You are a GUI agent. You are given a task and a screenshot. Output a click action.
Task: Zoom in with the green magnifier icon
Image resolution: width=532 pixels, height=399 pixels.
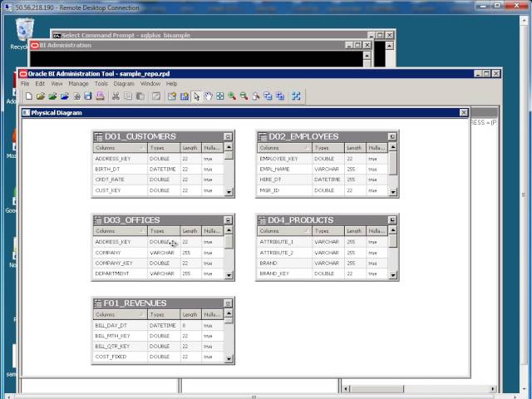(232, 96)
